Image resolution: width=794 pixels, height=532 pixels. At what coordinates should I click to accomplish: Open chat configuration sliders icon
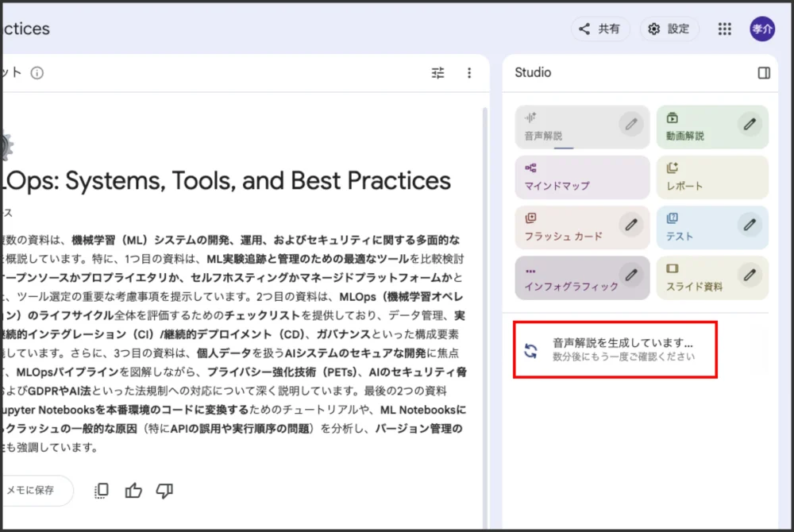(x=438, y=73)
